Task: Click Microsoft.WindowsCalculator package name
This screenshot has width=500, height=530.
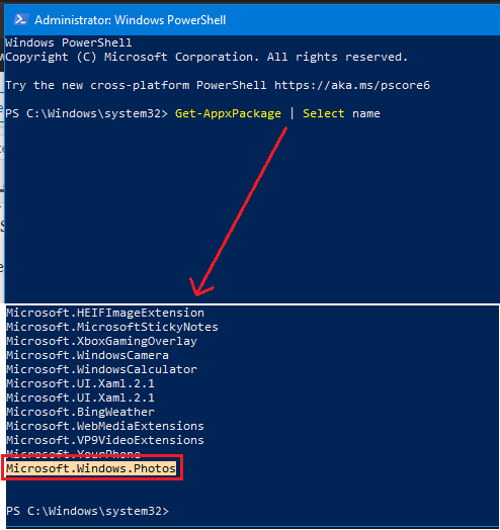Action: point(101,369)
